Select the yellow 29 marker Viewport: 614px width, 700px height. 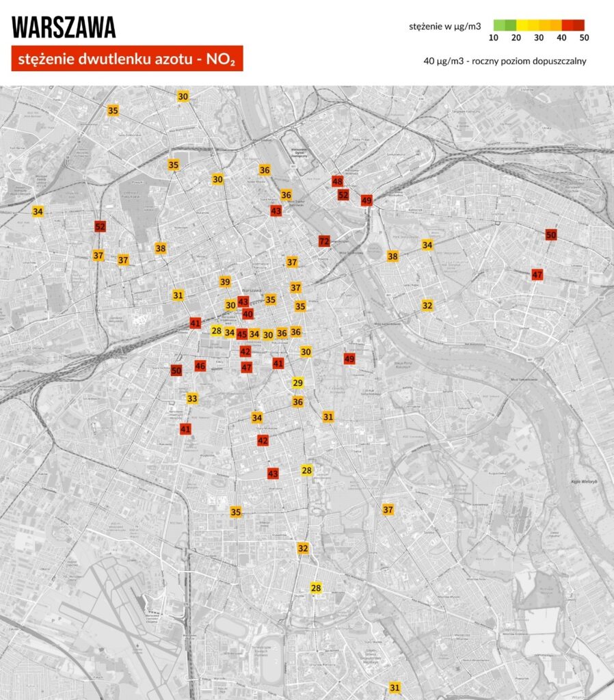298,383
